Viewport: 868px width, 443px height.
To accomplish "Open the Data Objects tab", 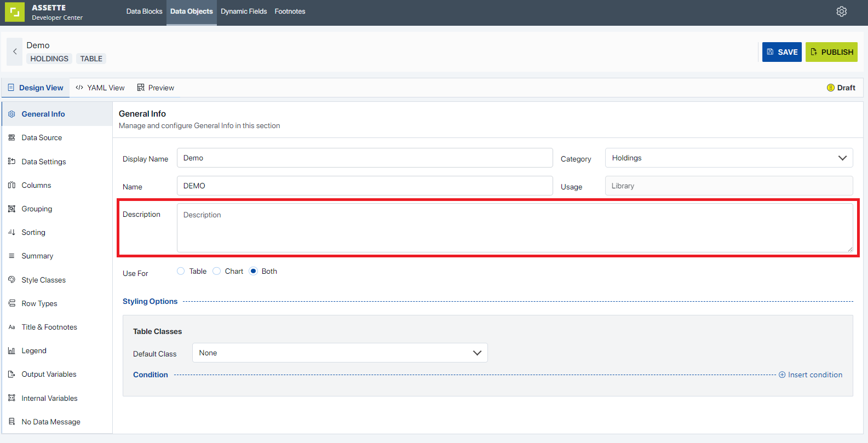I will (x=192, y=11).
